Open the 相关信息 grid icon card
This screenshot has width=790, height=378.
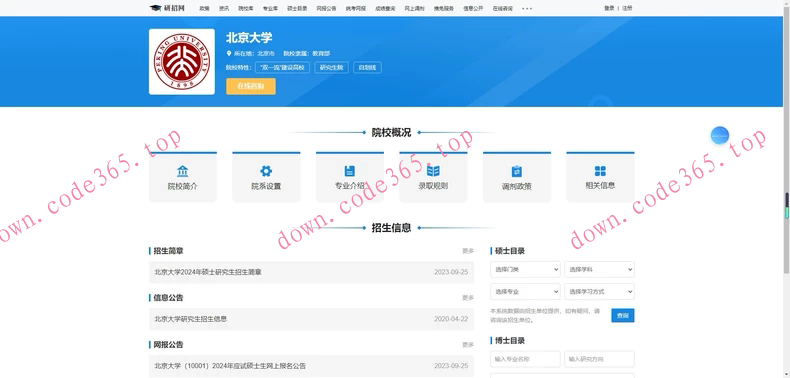[600, 177]
